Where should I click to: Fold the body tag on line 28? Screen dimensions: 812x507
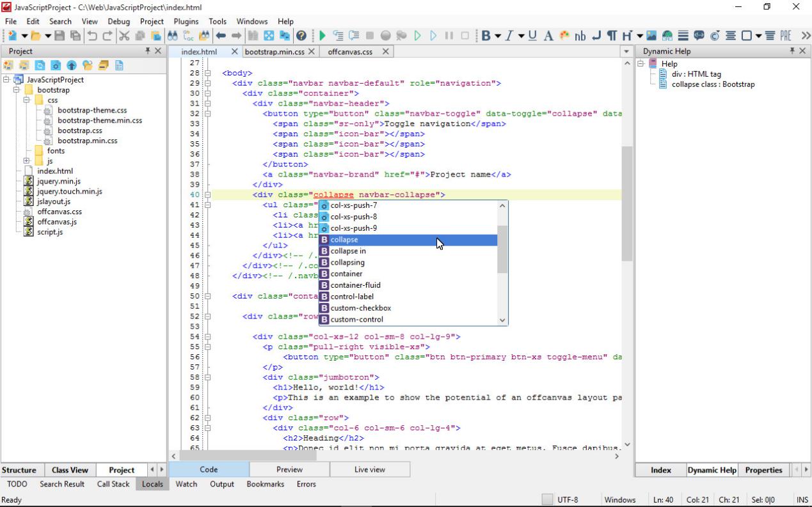pos(208,73)
